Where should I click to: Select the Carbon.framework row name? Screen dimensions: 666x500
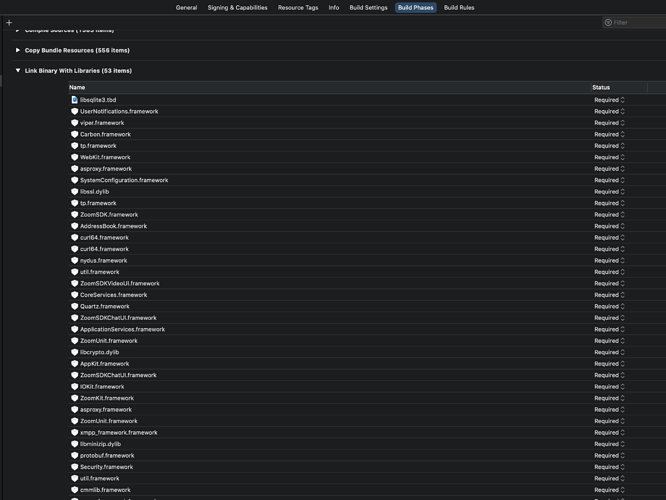pyautogui.click(x=105, y=134)
